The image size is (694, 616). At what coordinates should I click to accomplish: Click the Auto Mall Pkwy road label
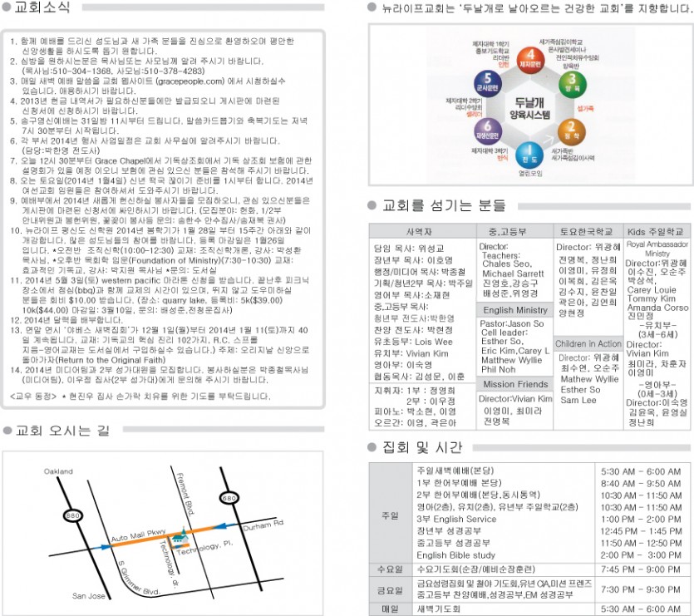(138, 535)
